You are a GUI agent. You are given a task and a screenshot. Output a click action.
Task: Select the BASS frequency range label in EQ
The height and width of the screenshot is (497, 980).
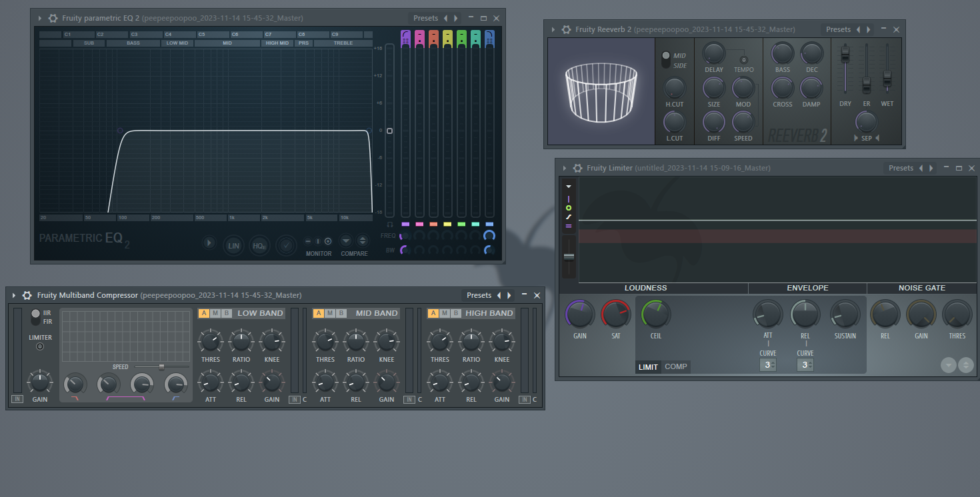[x=133, y=43]
